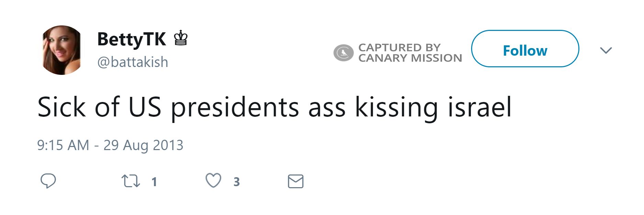
Task: Click the 29 Aug 2013 date
Action: click(x=143, y=145)
